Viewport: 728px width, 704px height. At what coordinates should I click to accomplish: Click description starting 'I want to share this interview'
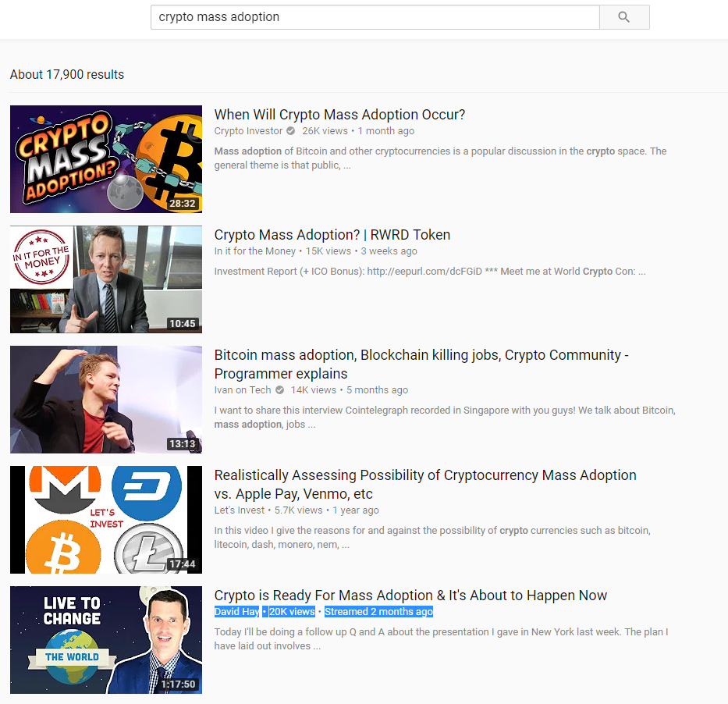445,418
